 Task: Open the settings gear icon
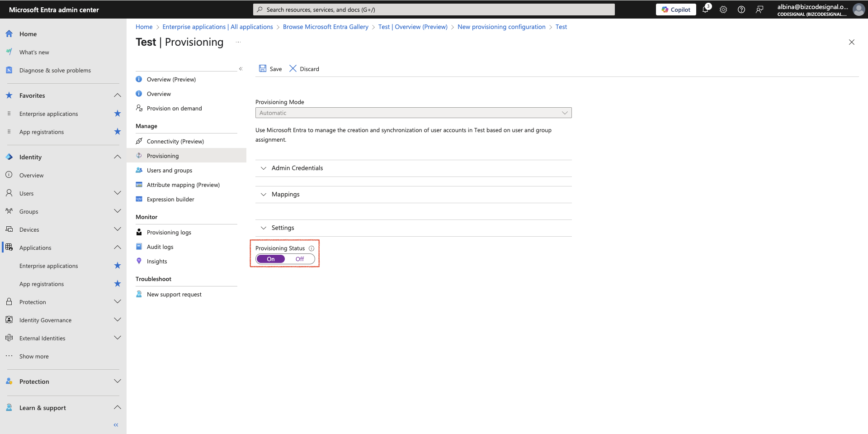click(723, 10)
